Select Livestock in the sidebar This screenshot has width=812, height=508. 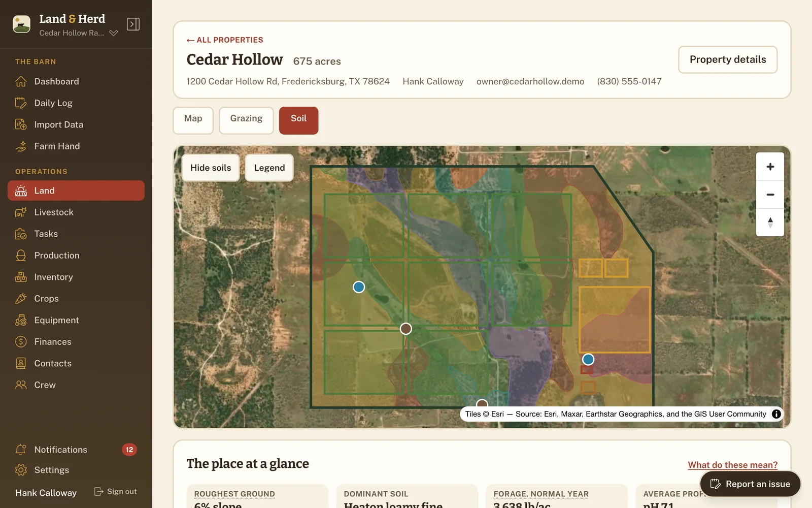click(x=76, y=212)
